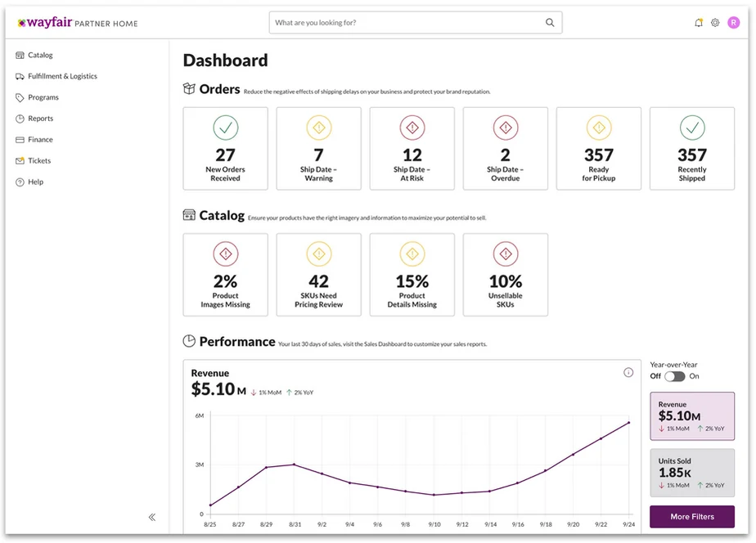
Task: Click alert icon on Product Images Missing
Action: [x=225, y=254]
